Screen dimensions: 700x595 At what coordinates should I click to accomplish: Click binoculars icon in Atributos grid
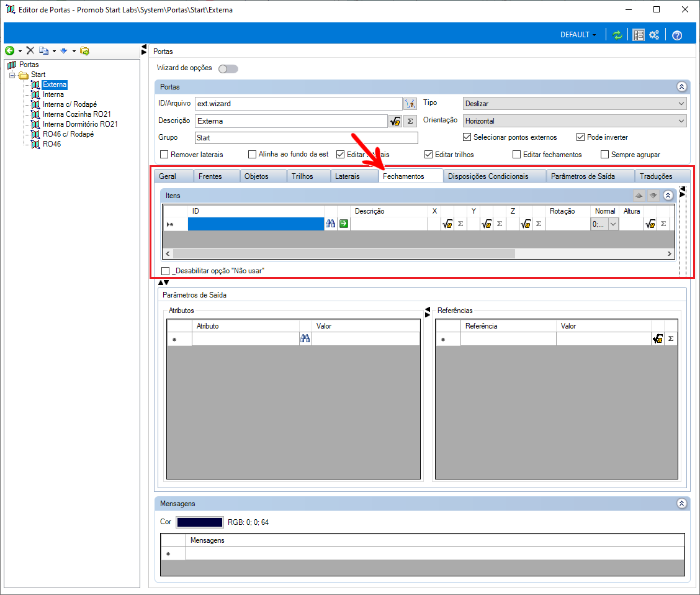point(305,338)
